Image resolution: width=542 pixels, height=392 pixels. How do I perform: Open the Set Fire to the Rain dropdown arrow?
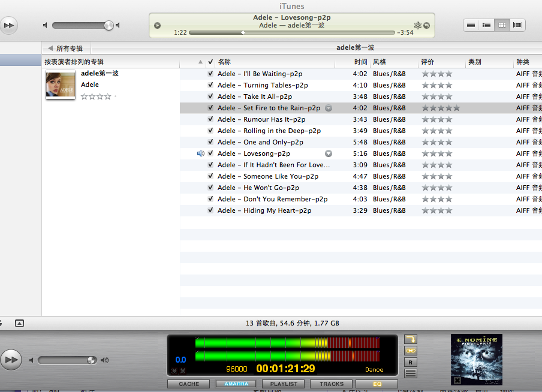[329, 108]
